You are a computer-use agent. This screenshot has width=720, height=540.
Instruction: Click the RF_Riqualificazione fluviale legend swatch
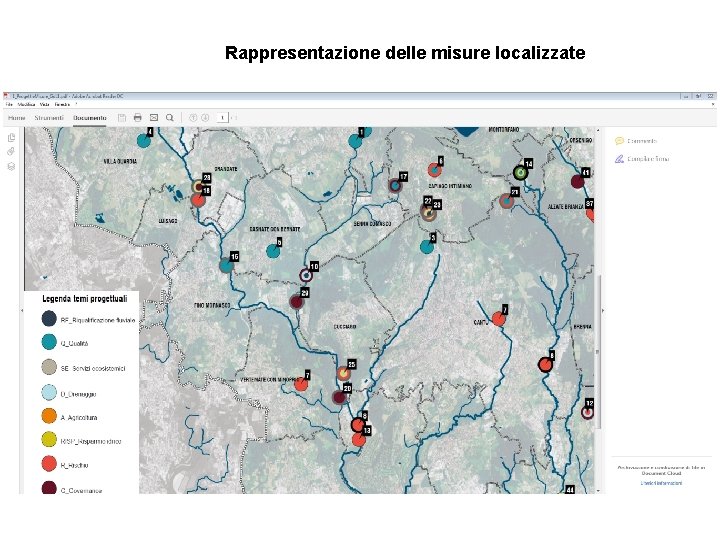point(49,319)
